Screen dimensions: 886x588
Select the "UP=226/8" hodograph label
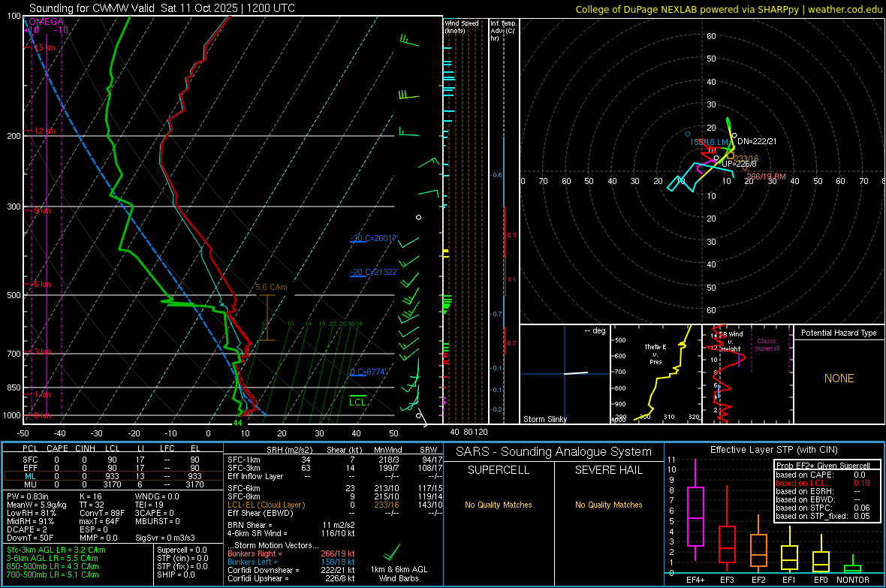739,164
